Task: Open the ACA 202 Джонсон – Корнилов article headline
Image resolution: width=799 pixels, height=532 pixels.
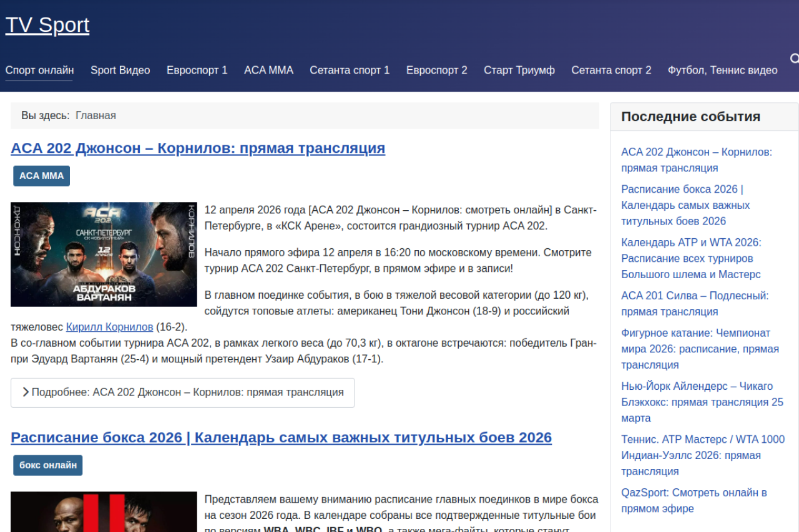Action: pos(198,148)
